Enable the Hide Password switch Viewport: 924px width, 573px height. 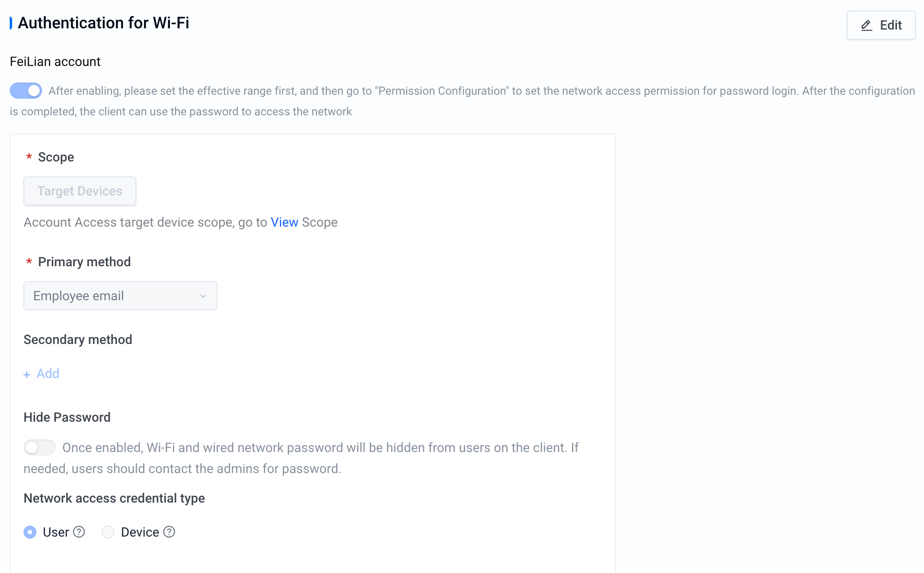(39, 448)
